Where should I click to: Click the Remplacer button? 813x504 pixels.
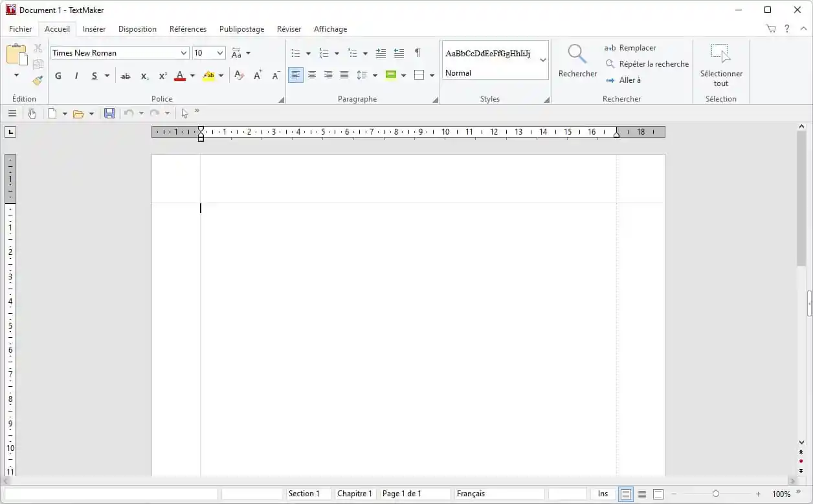630,48
